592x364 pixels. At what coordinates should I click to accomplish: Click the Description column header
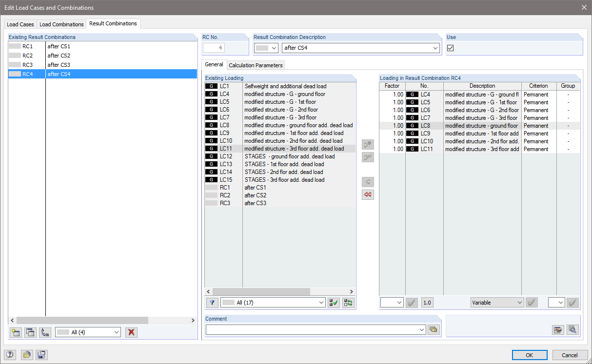pos(482,86)
